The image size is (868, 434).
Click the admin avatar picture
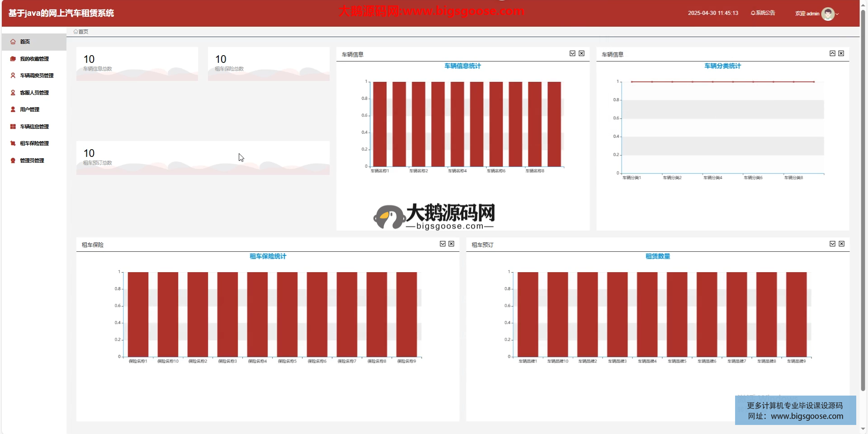(827, 14)
